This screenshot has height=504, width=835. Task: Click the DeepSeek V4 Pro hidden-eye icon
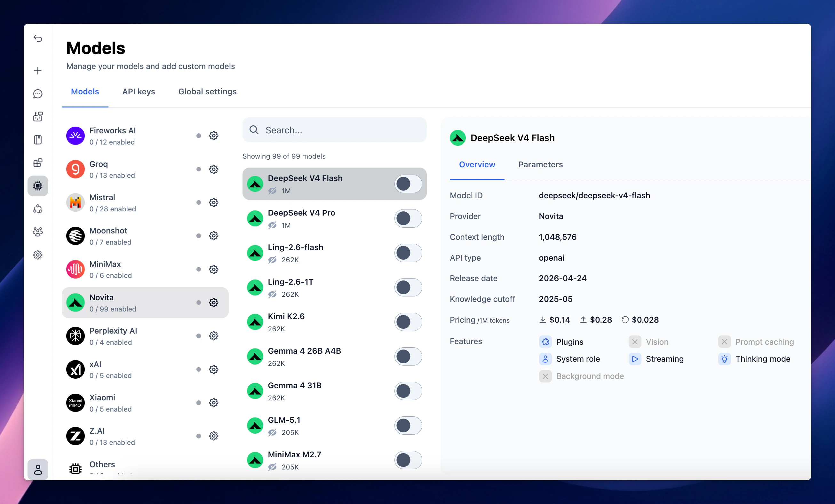tap(273, 225)
